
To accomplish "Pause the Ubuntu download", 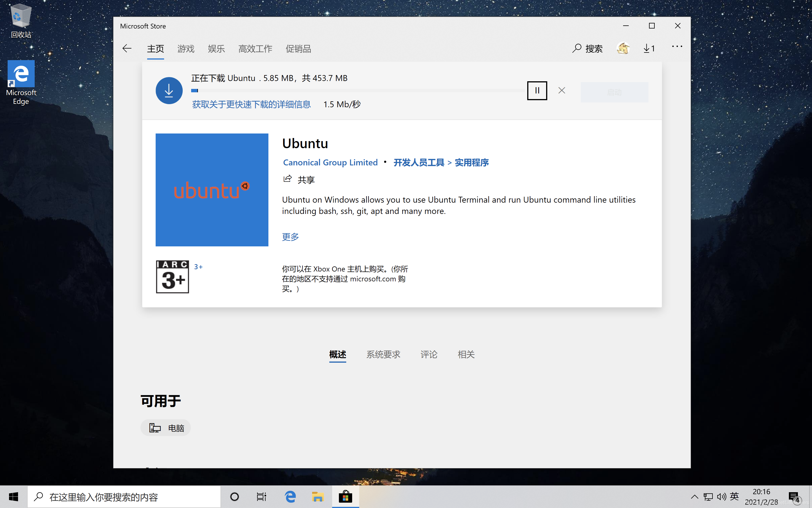I will point(537,90).
